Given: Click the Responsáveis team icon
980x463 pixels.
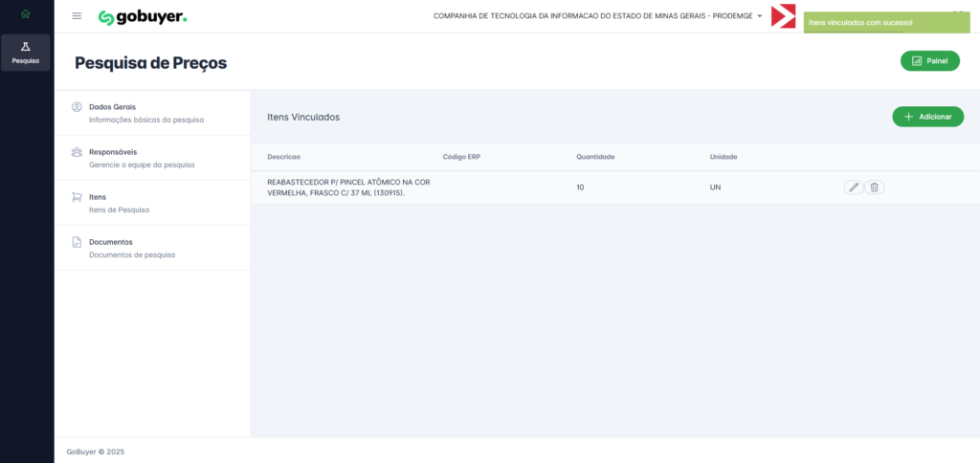Looking at the screenshot, I should pyautogui.click(x=77, y=152).
